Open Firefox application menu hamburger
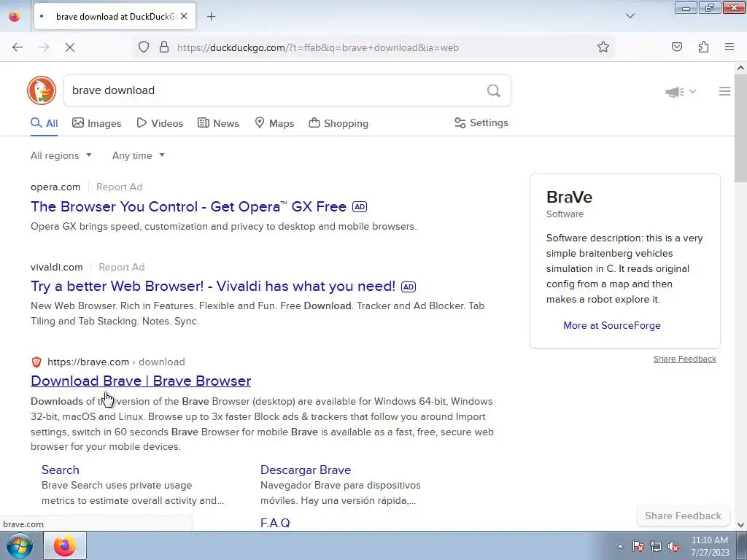 [x=729, y=47]
